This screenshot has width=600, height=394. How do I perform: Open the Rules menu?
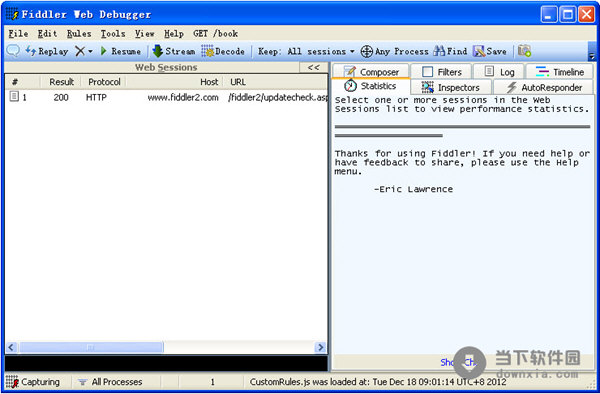(79, 34)
